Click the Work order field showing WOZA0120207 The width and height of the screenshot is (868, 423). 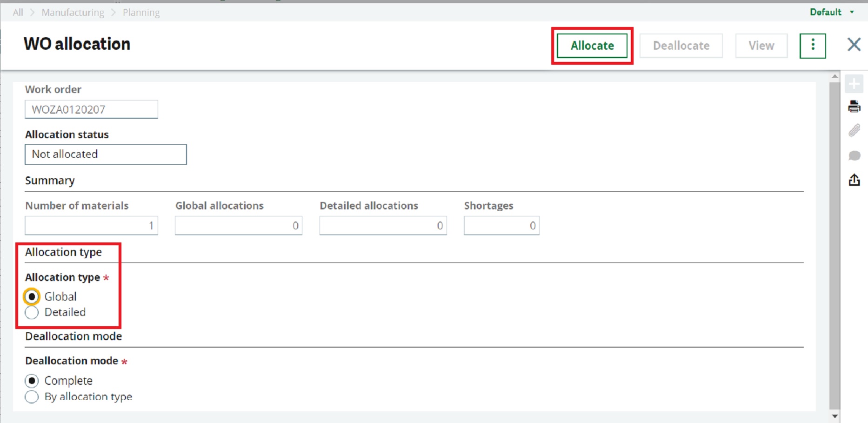(91, 109)
